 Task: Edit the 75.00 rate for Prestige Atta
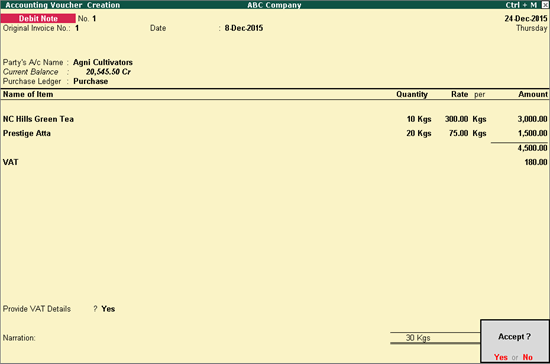[x=458, y=133]
